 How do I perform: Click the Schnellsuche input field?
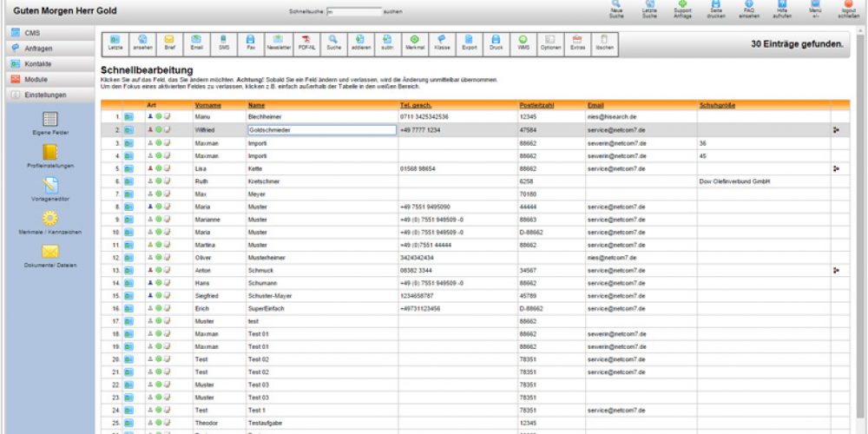click(x=353, y=12)
